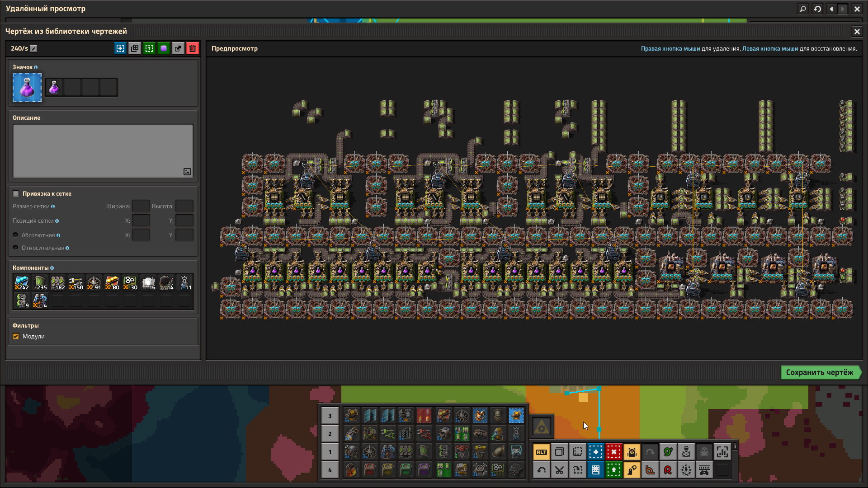Click the belt component with count 235
Viewport: 868px width, 488px height.
40,283
